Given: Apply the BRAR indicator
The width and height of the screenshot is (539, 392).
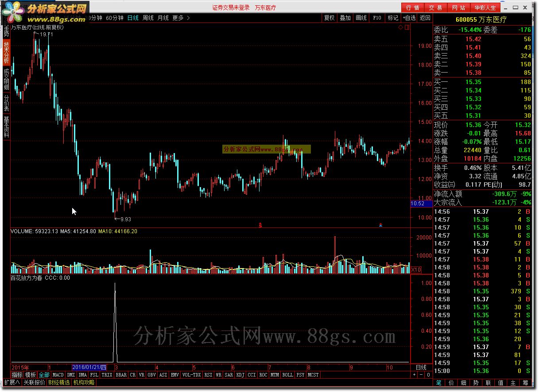Looking at the screenshot, I should 121,375.
